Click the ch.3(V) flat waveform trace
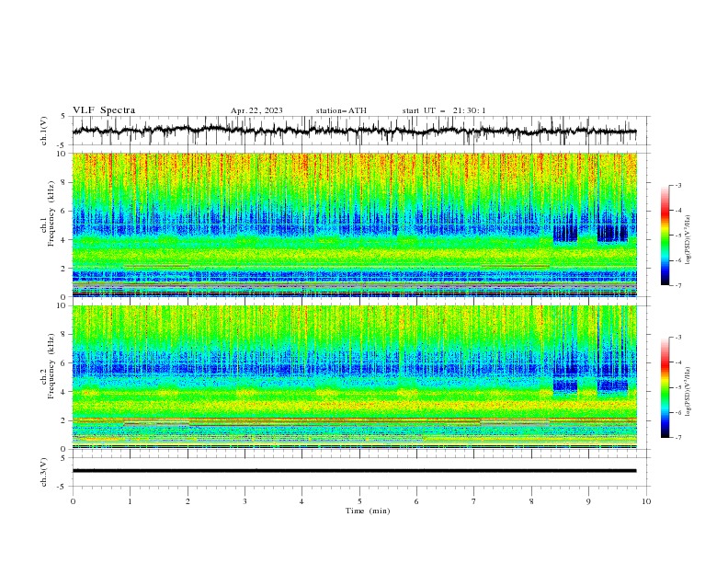 pos(355,471)
